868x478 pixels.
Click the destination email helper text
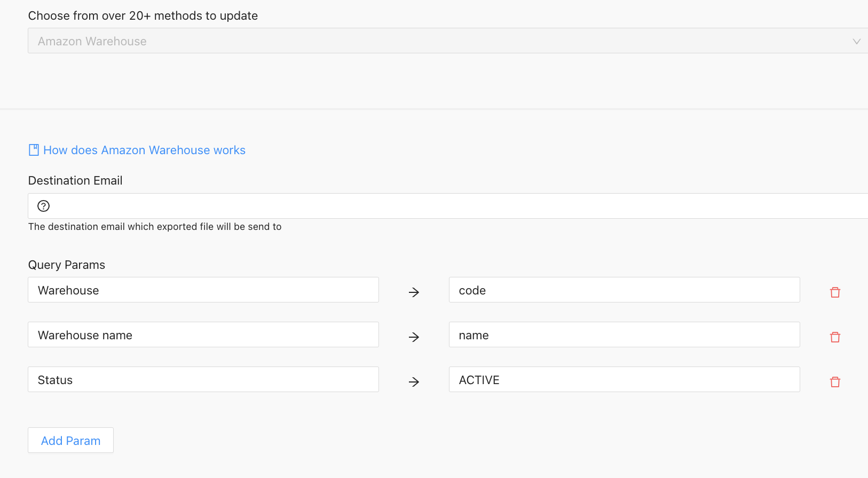click(x=155, y=227)
